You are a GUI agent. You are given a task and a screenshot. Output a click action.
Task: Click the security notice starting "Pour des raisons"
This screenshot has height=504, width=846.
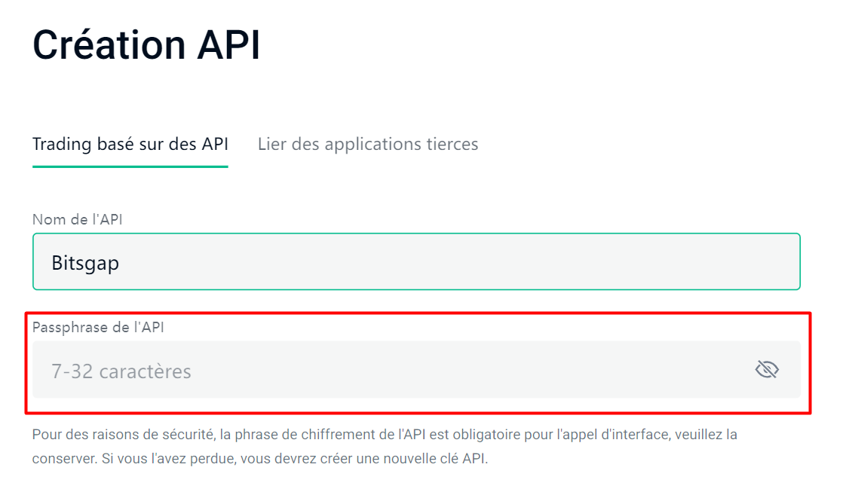coord(385,435)
